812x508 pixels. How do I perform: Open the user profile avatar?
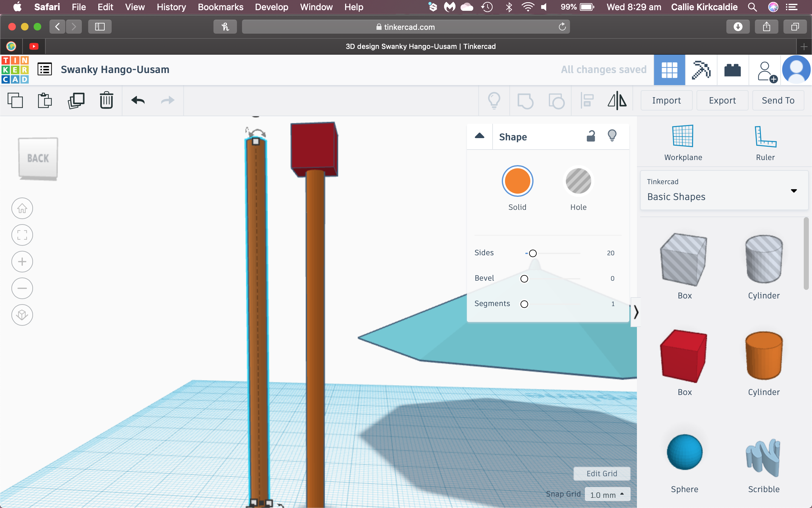click(796, 70)
